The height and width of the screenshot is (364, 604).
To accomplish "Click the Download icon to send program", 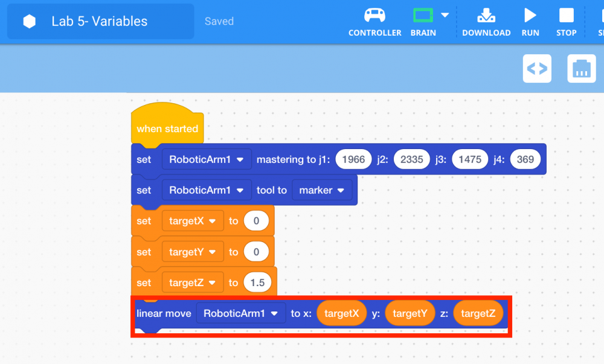I will (486, 16).
